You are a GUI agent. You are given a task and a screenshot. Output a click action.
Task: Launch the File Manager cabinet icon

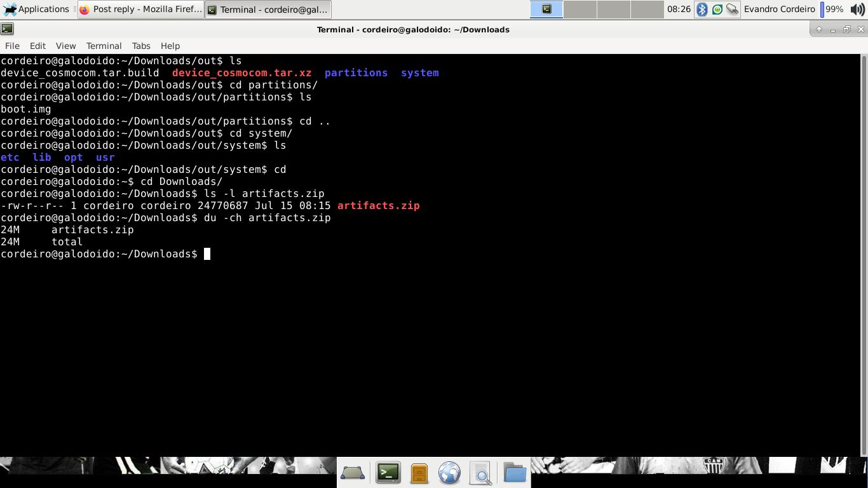419,473
